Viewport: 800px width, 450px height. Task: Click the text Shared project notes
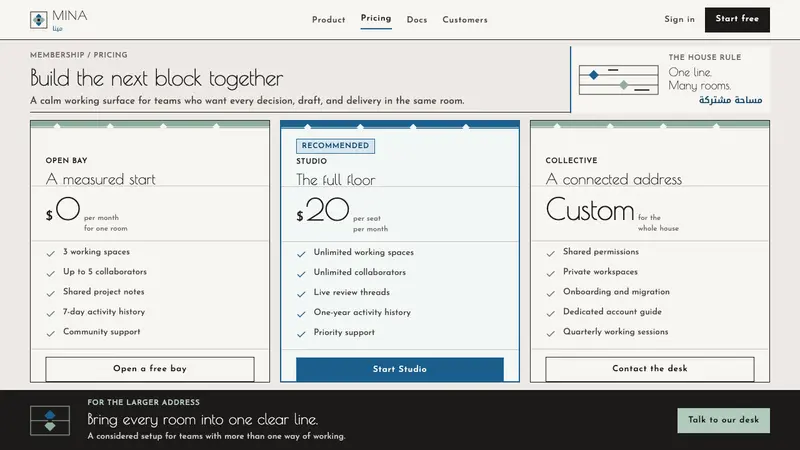(x=104, y=292)
